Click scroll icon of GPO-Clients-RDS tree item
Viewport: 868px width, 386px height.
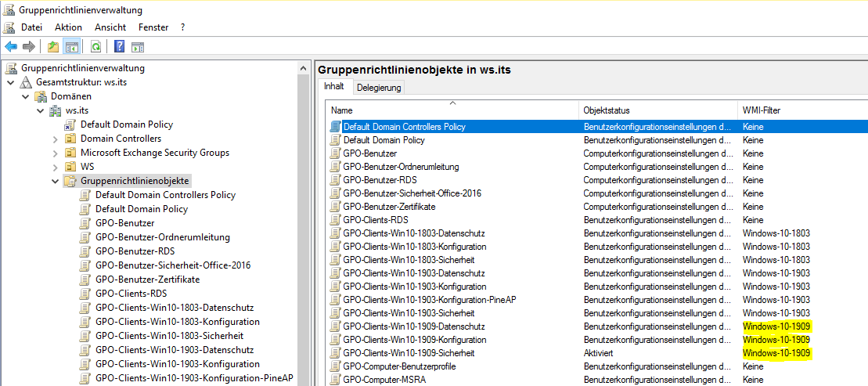tap(85, 294)
